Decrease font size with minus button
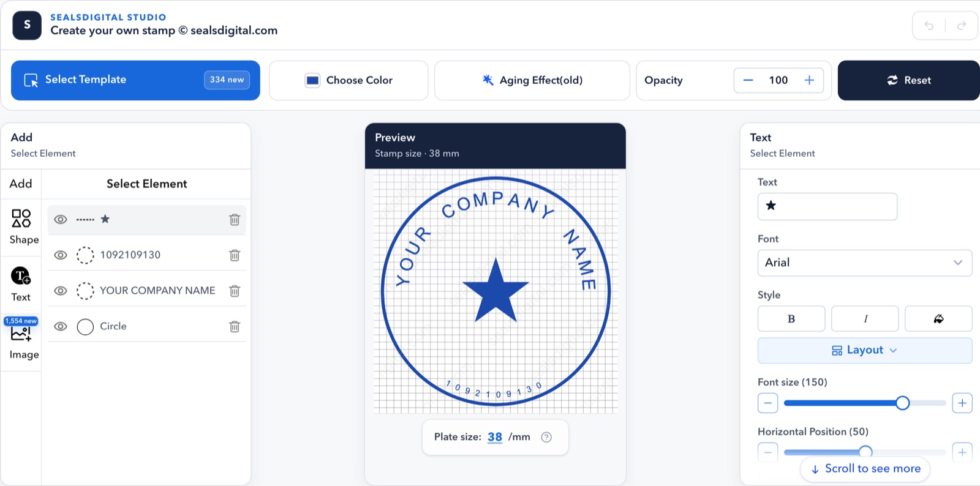Image resolution: width=980 pixels, height=486 pixels. (767, 403)
